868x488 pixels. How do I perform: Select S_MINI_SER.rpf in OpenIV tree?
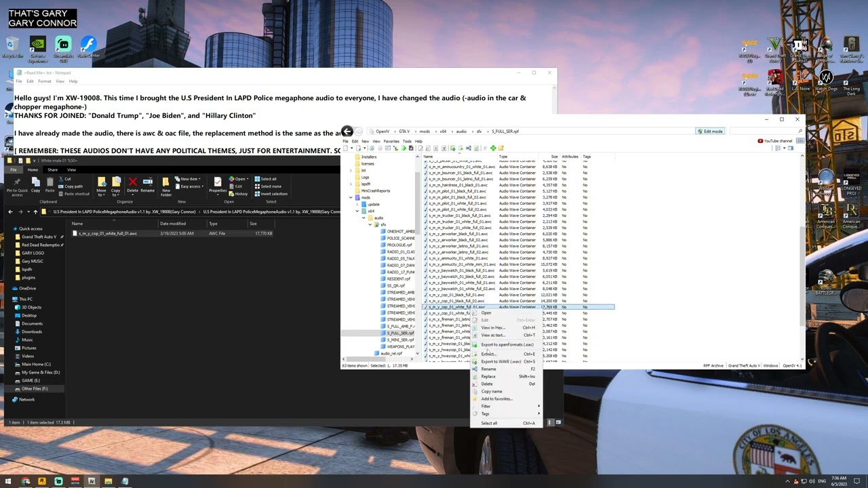(400, 340)
